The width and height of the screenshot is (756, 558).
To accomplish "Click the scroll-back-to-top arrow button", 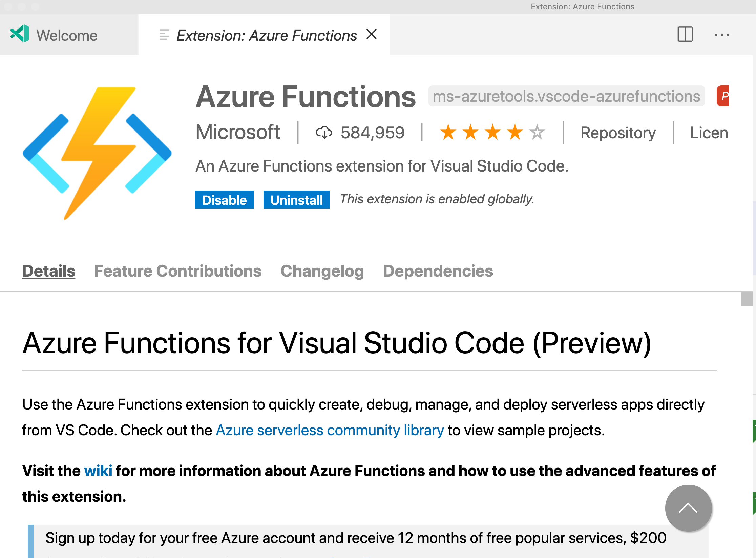I will (x=689, y=508).
